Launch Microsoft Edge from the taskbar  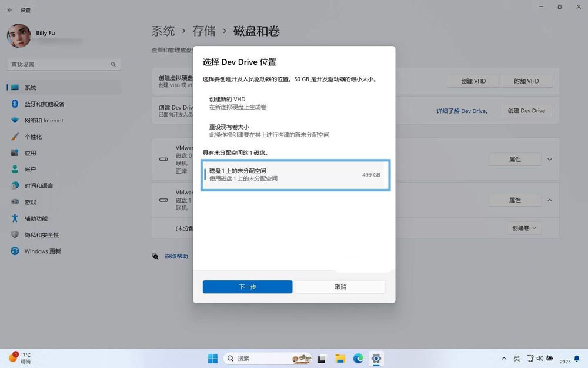click(x=358, y=358)
